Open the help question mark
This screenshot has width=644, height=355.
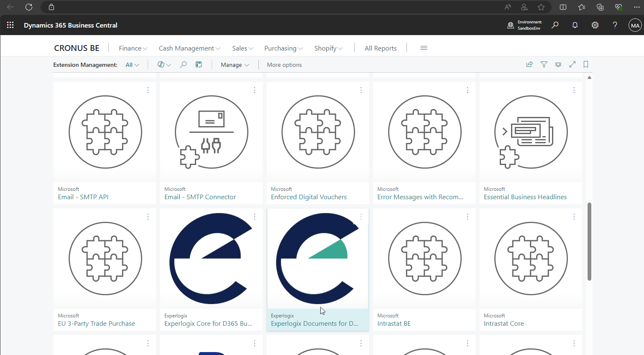615,25
